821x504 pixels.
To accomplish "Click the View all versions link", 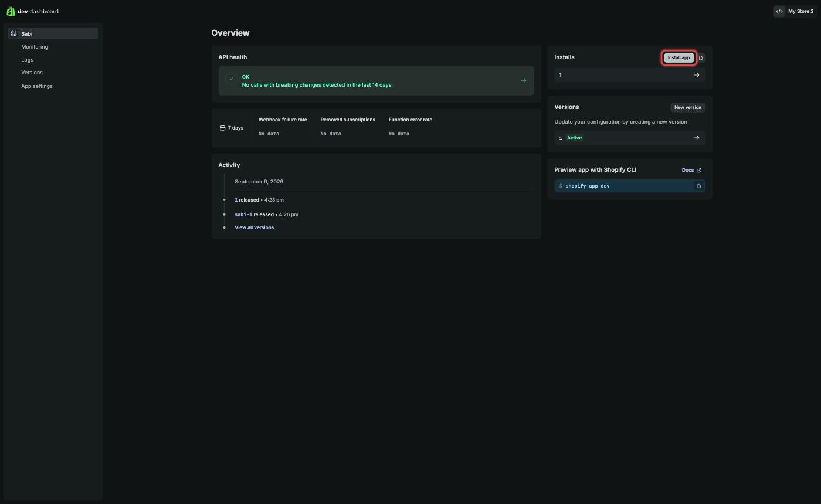I will coord(254,227).
